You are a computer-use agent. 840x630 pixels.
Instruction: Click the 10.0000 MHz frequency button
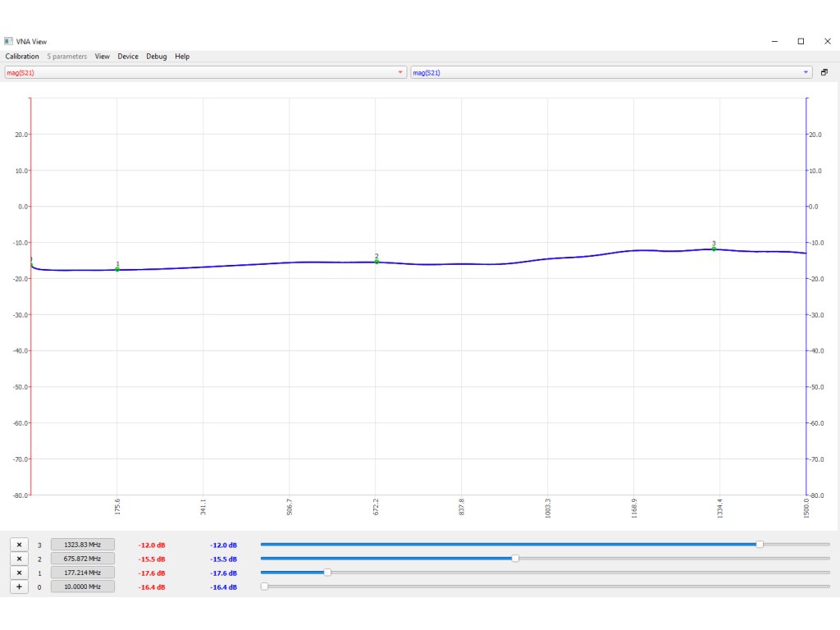tap(83, 587)
